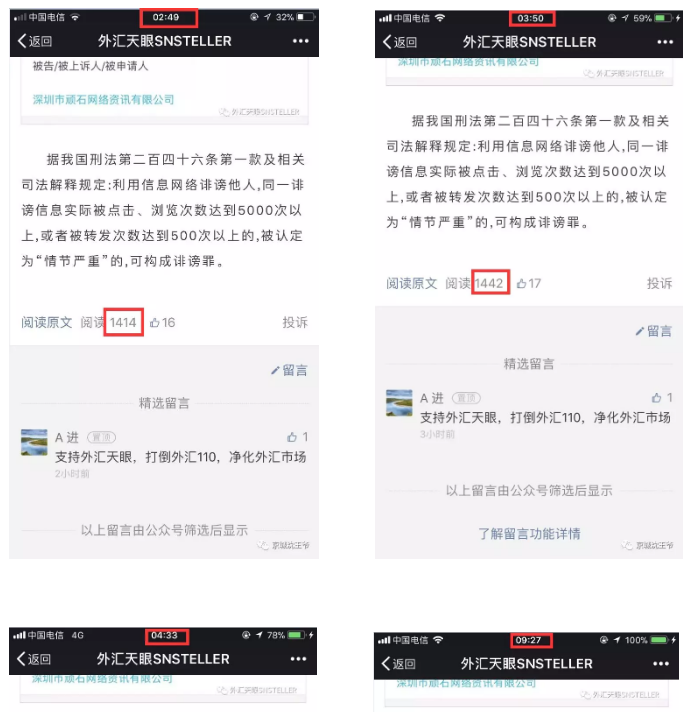The image size is (685, 712).
Task: Tap the back arrow in the 09:27 screenshot
Action: point(399,663)
